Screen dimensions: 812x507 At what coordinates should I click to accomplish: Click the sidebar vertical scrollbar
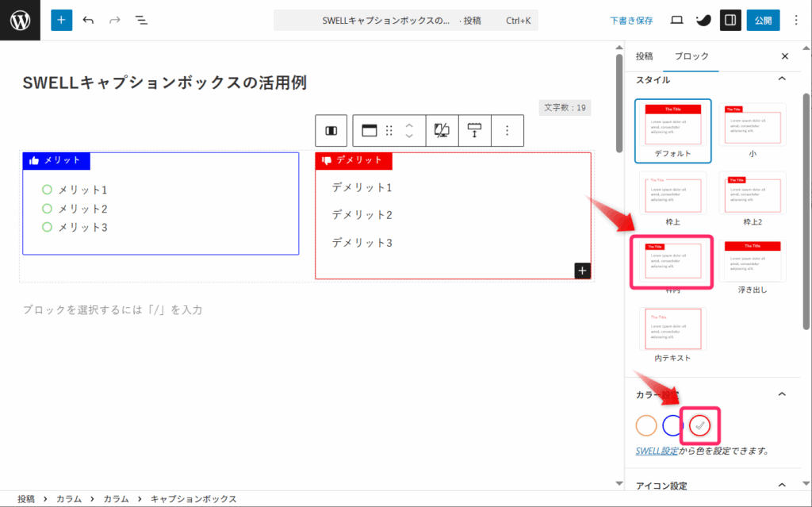[806, 211]
